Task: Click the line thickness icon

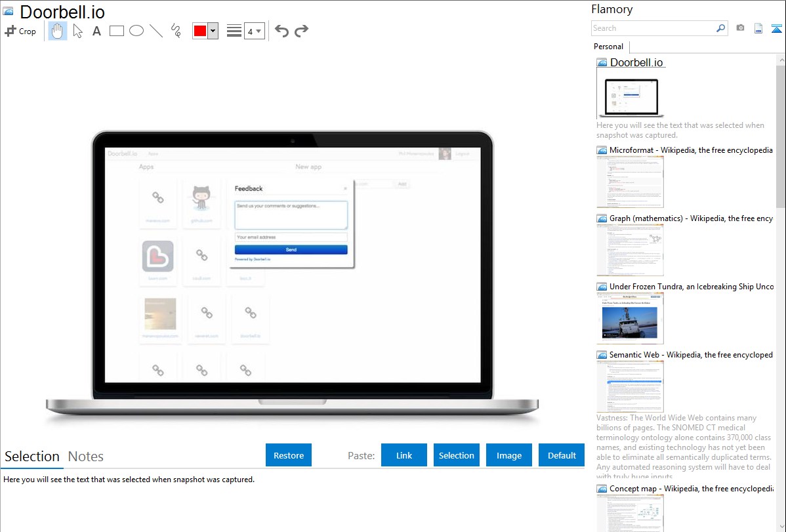Action: (x=234, y=31)
